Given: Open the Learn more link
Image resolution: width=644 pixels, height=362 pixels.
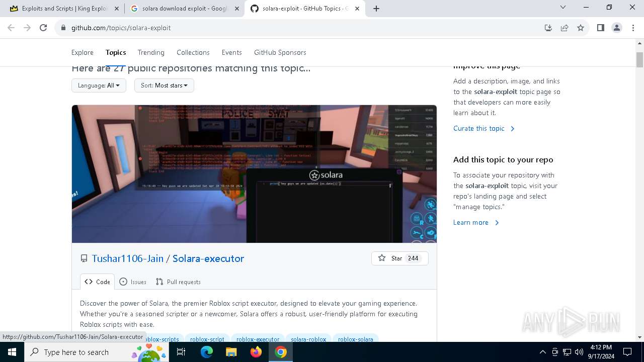Looking at the screenshot, I should [x=476, y=222].
